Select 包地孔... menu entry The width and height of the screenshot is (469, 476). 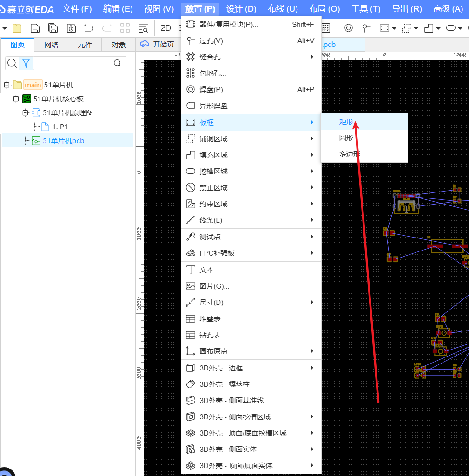pyautogui.click(x=251, y=73)
